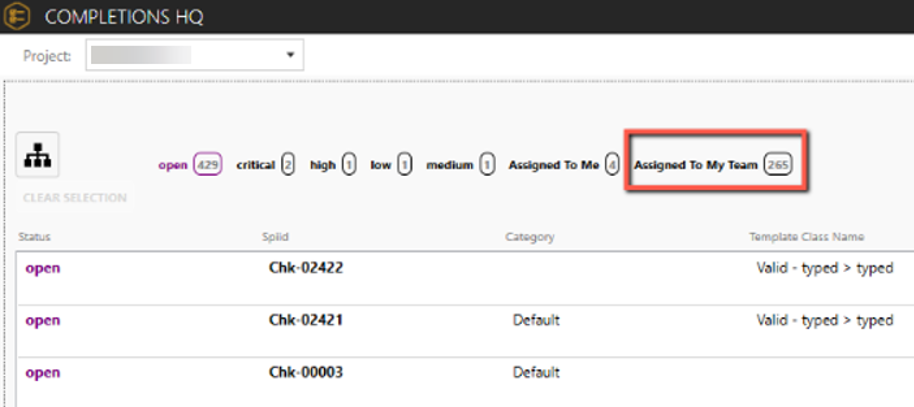This screenshot has width=914, height=407.
Task: Sort by the Status column header
Action: pos(34,237)
